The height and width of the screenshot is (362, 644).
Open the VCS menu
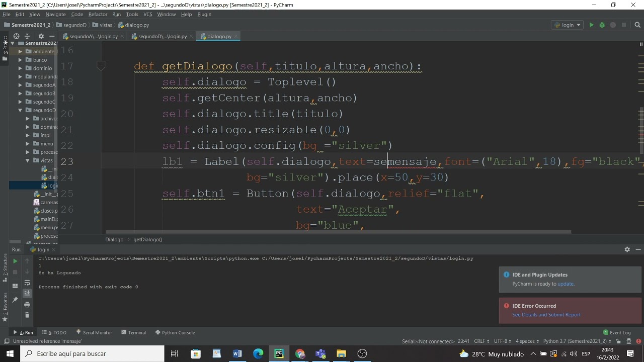(x=148, y=14)
